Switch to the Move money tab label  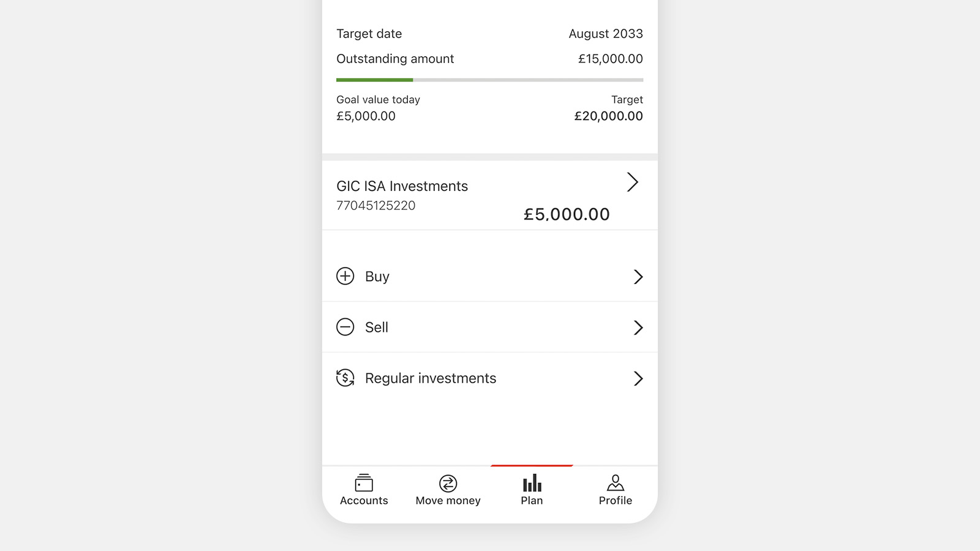448,501
